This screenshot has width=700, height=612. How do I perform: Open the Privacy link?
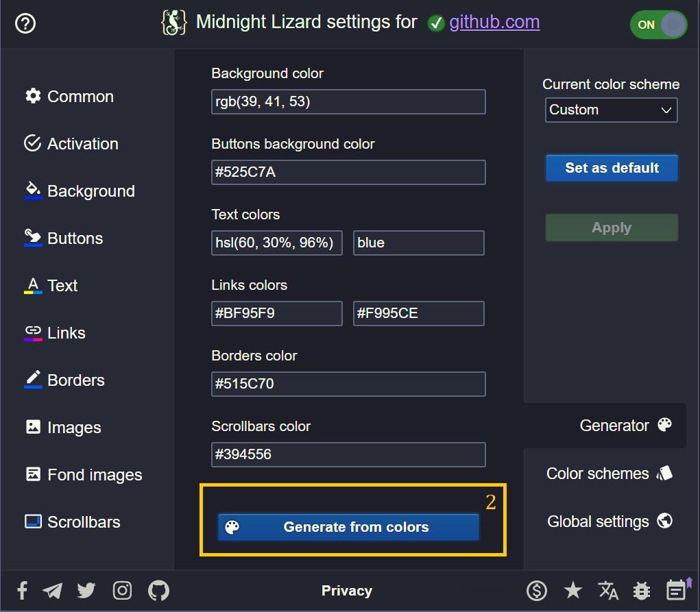(346, 591)
